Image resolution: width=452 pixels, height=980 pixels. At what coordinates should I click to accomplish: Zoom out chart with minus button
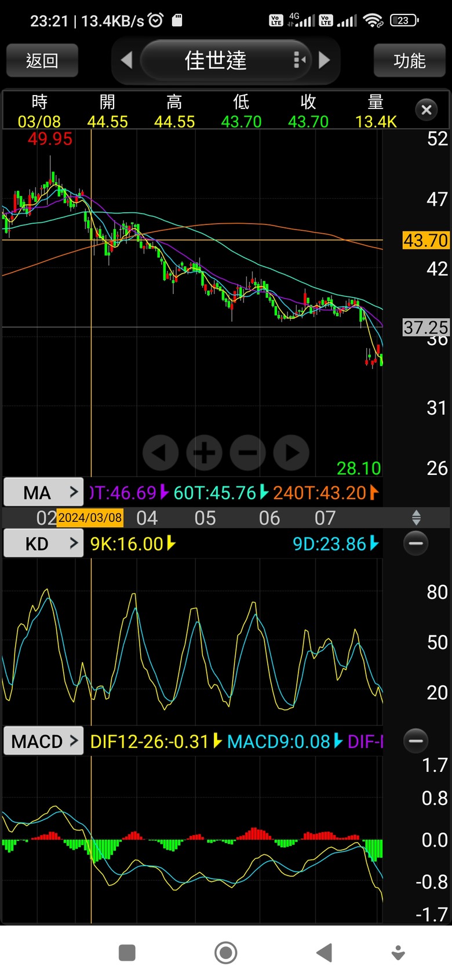pyautogui.click(x=248, y=452)
